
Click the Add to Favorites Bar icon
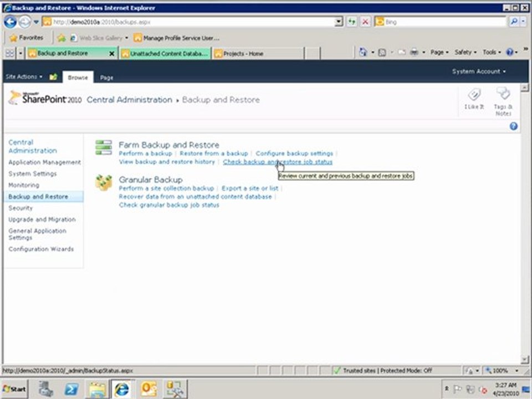[62, 38]
